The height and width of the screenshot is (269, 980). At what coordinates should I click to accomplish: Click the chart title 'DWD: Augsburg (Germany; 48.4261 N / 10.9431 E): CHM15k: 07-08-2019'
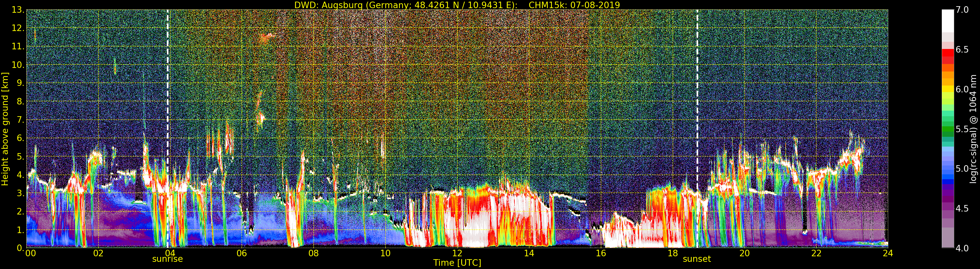457,5
